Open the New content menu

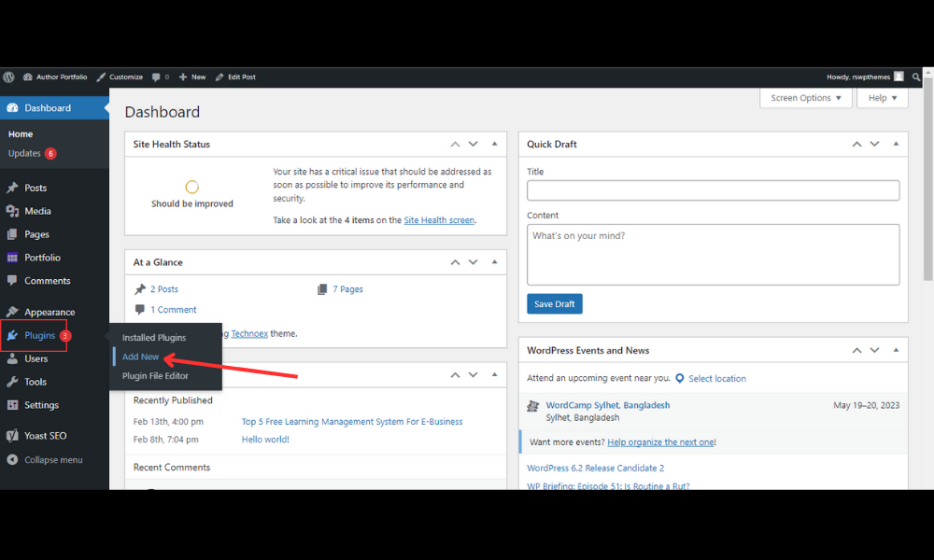pyautogui.click(x=192, y=77)
